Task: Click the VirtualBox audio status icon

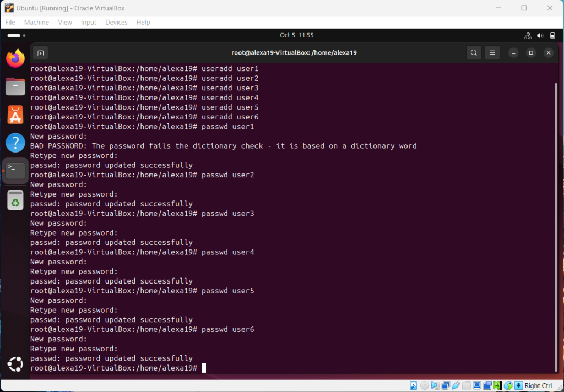Action: click(x=435, y=385)
